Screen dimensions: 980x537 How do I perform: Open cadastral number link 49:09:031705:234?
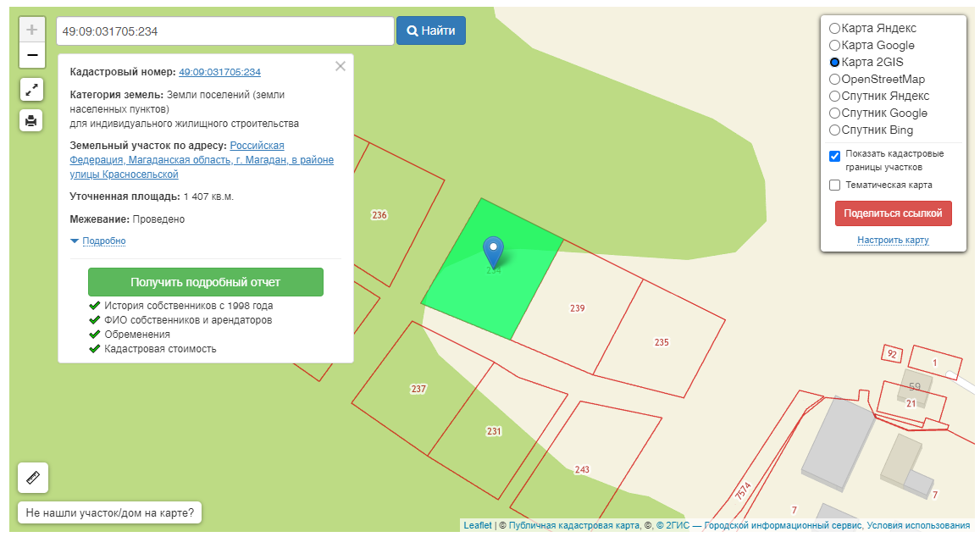219,72
